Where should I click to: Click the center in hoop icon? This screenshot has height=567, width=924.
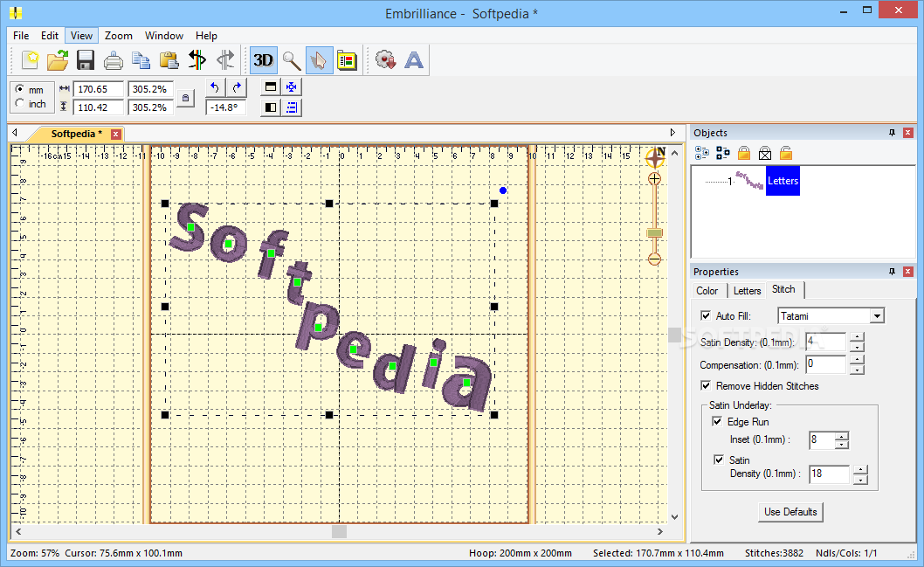pyautogui.click(x=291, y=87)
